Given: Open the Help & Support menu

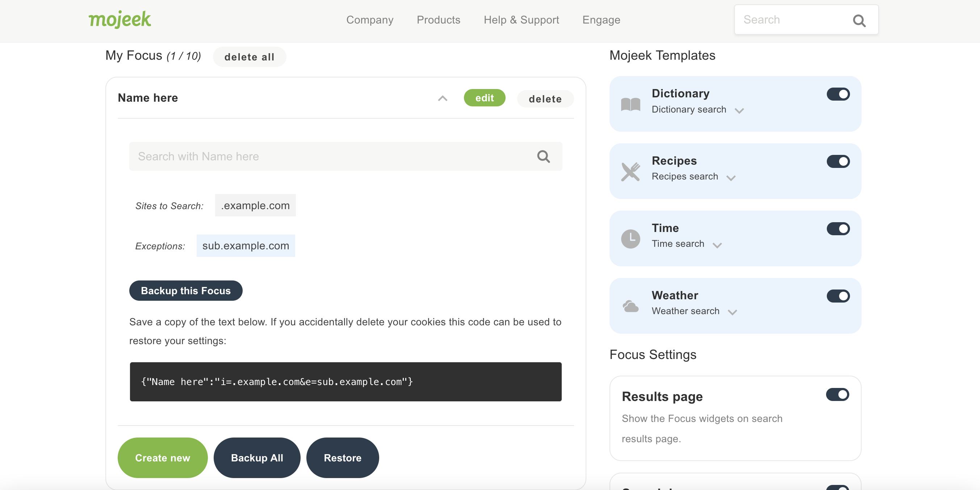Looking at the screenshot, I should [x=521, y=20].
